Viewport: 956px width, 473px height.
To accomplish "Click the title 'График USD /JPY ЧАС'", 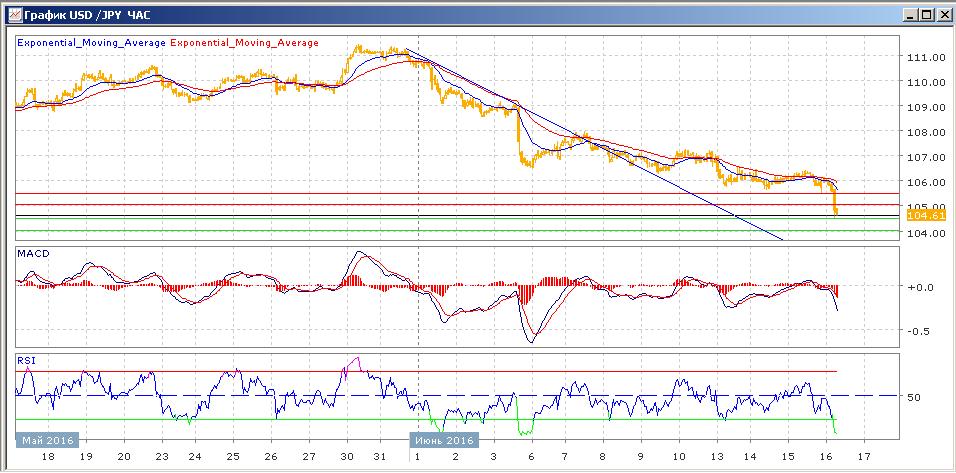I will point(81,15).
